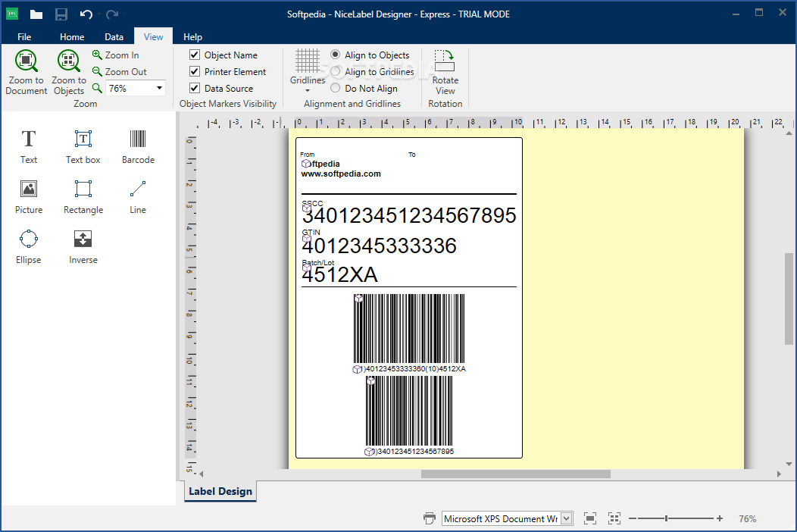Select the Rectangle tool
Screen dimensions: 797x532
click(83, 197)
